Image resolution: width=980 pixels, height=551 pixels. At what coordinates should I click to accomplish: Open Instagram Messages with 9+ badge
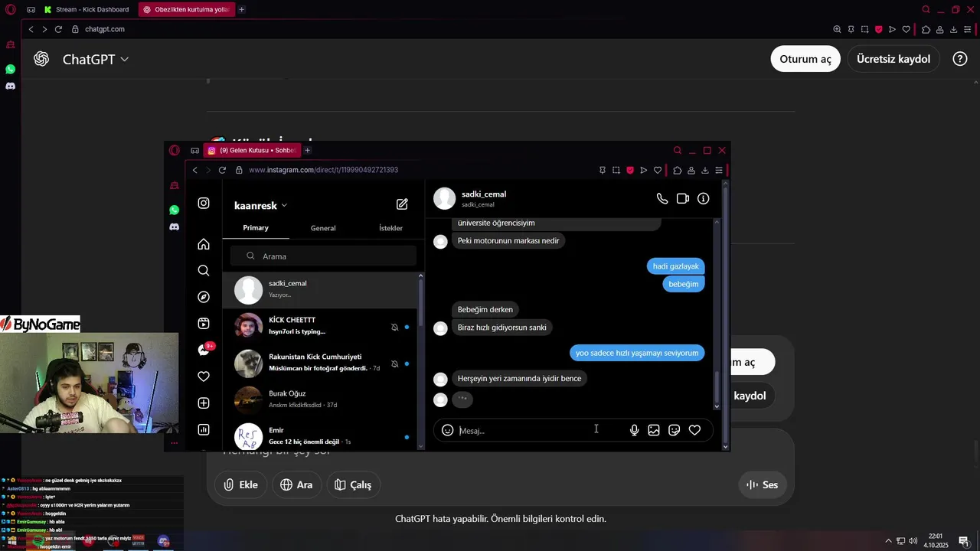click(204, 350)
